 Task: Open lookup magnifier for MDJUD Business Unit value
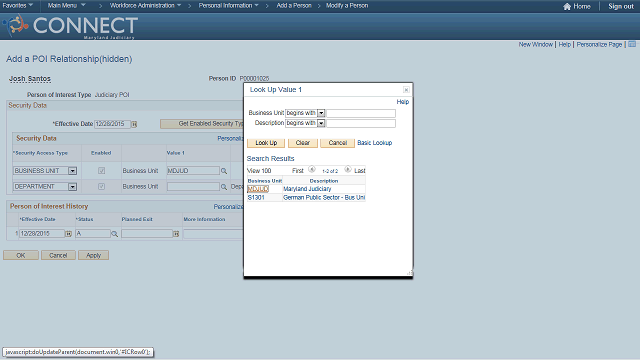[224, 171]
